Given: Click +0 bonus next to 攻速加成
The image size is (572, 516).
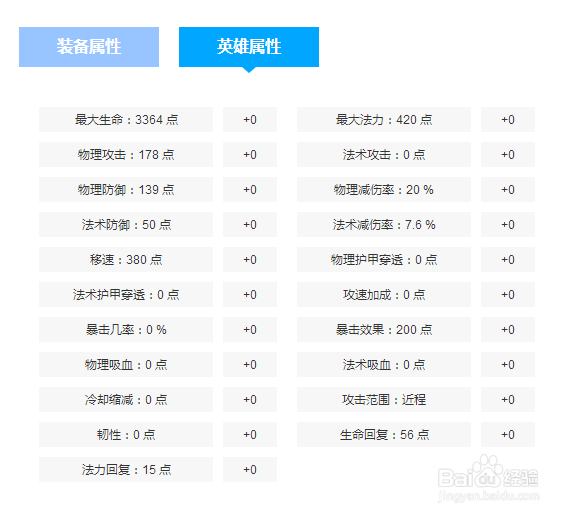Looking at the screenshot, I should click(x=508, y=295).
